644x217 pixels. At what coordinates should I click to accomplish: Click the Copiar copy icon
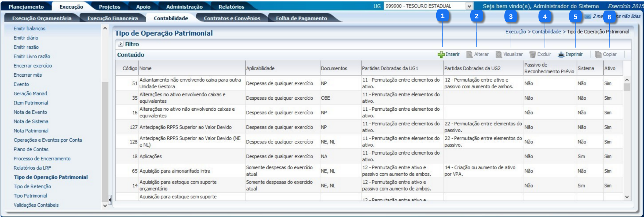598,55
